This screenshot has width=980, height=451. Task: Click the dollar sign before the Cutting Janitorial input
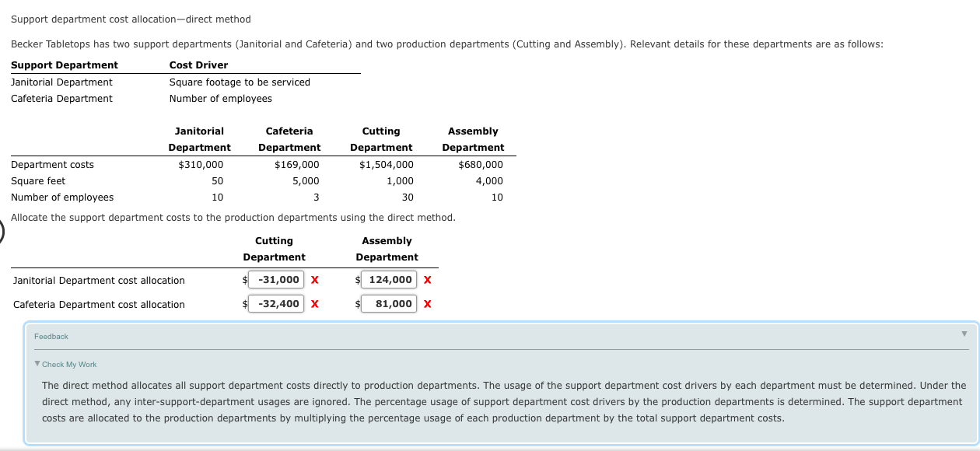(243, 279)
